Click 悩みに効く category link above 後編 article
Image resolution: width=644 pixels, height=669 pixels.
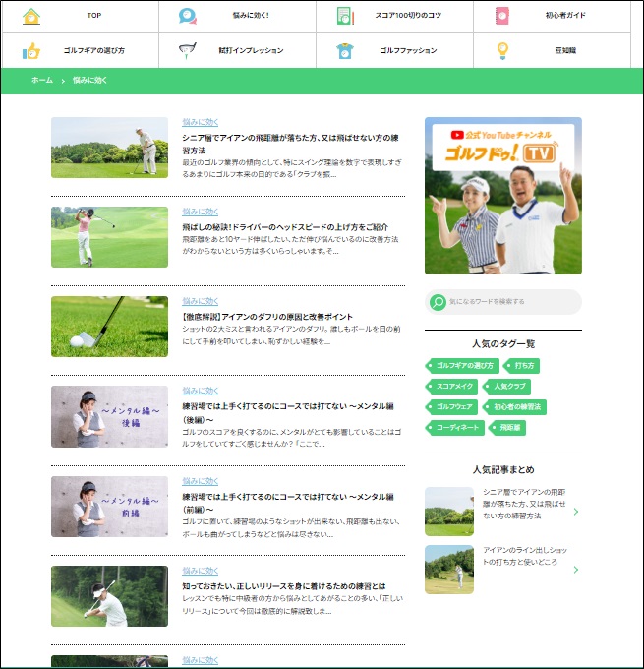click(200, 391)
